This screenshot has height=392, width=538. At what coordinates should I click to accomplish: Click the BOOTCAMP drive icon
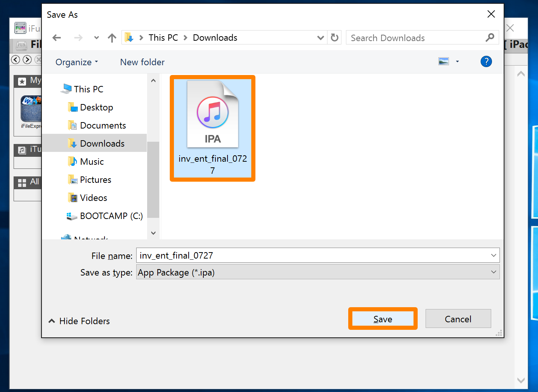[72, 216]
